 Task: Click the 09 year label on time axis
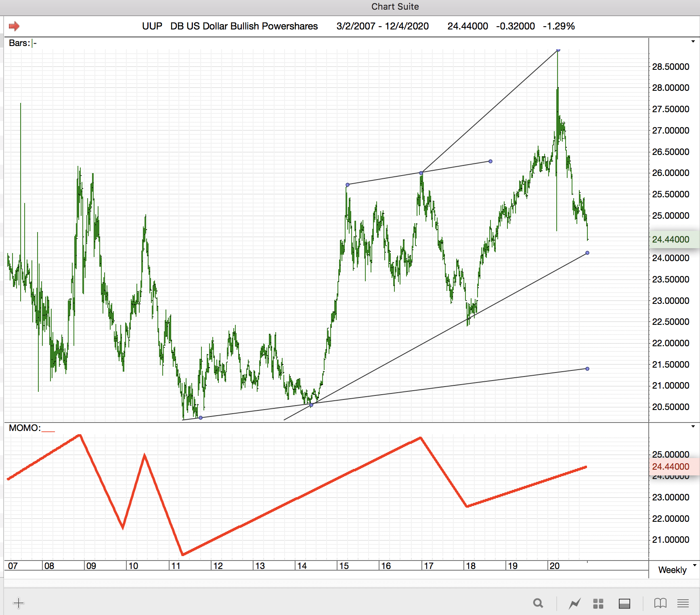point(91,566)
